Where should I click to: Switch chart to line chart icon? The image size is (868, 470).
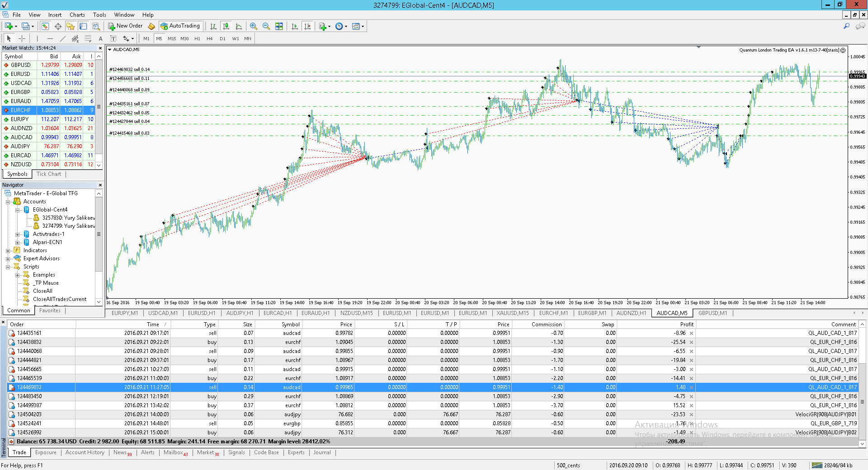click(239, 26)
